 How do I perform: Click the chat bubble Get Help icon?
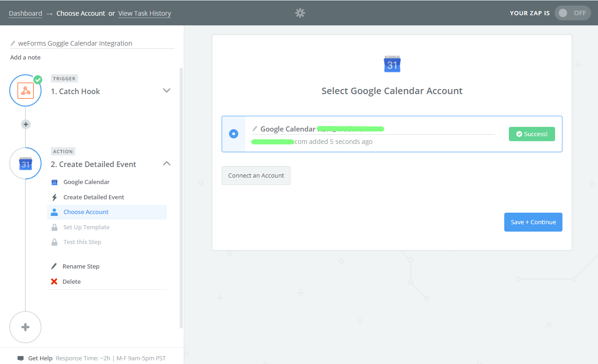pyautogui.click(x=20, y=358)
